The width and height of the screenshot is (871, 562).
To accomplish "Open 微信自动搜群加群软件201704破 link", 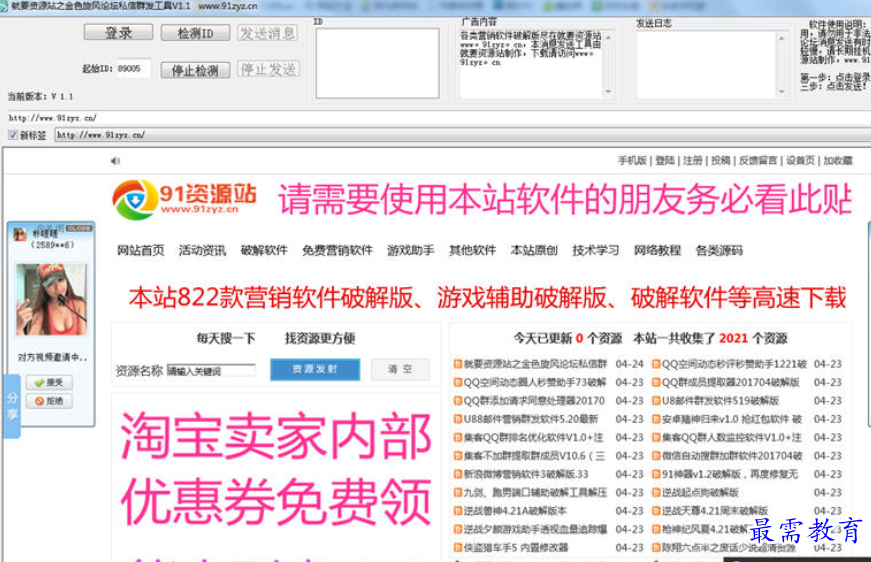I will click(x=732, y=456).
